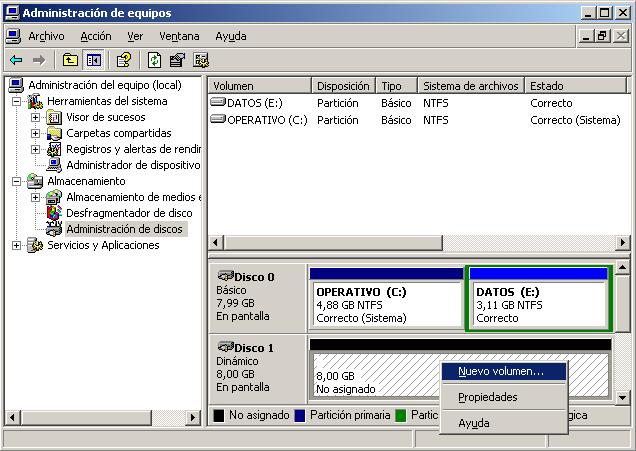Expand the Servicios y Aplicaciones node
This screenshot has height=451, width=636.
point(17,245)
